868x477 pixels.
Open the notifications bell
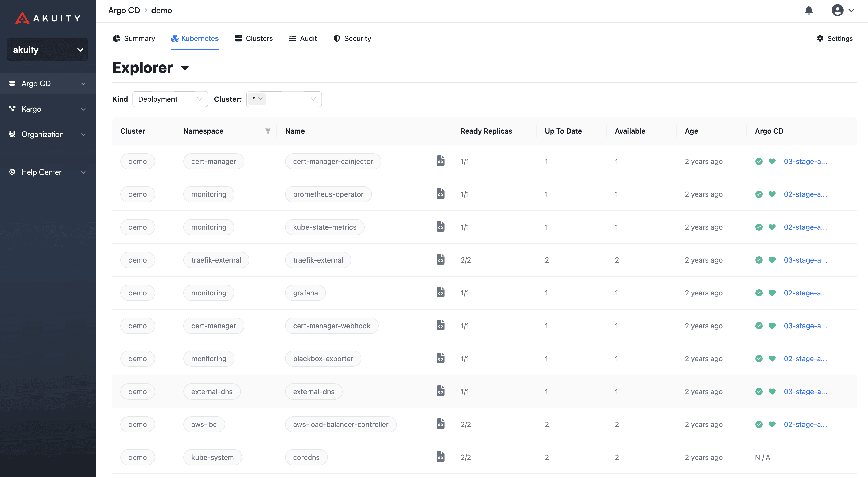pyautogui.click(x=809, y=10)
